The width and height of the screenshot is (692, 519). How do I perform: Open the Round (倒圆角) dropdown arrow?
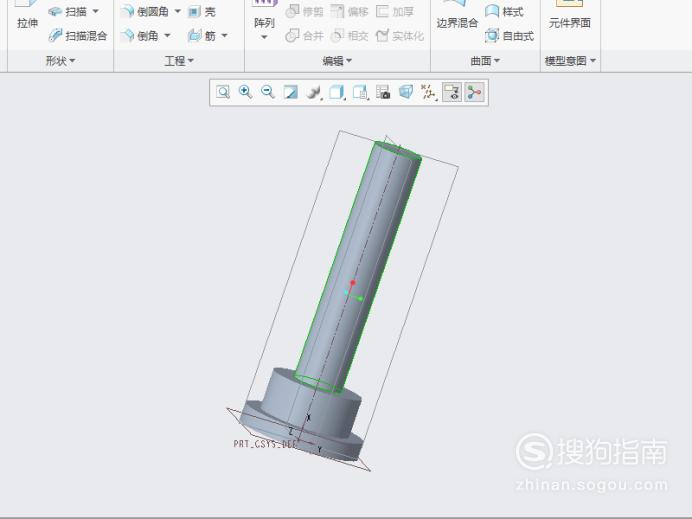(177, 11)
